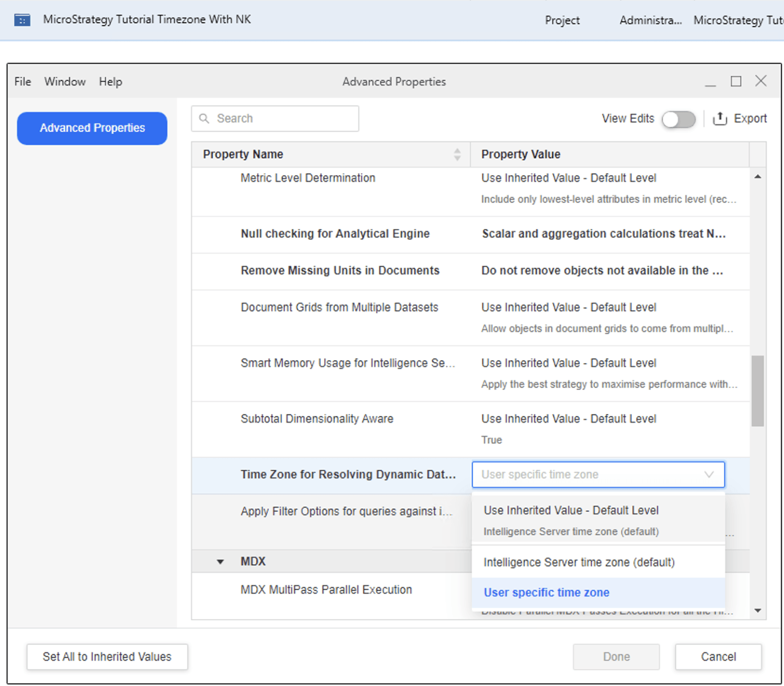
Task: Click the Project column text
Action: coord(562,21)
